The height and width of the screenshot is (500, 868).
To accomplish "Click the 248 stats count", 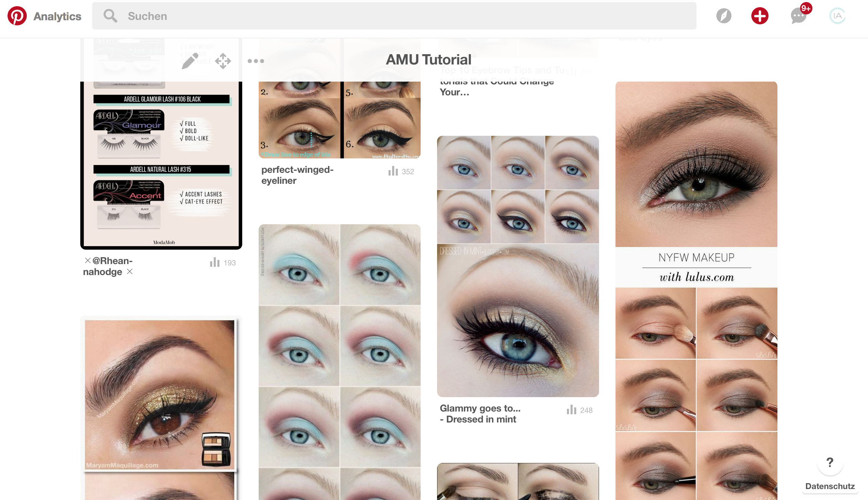I will 586,410.
